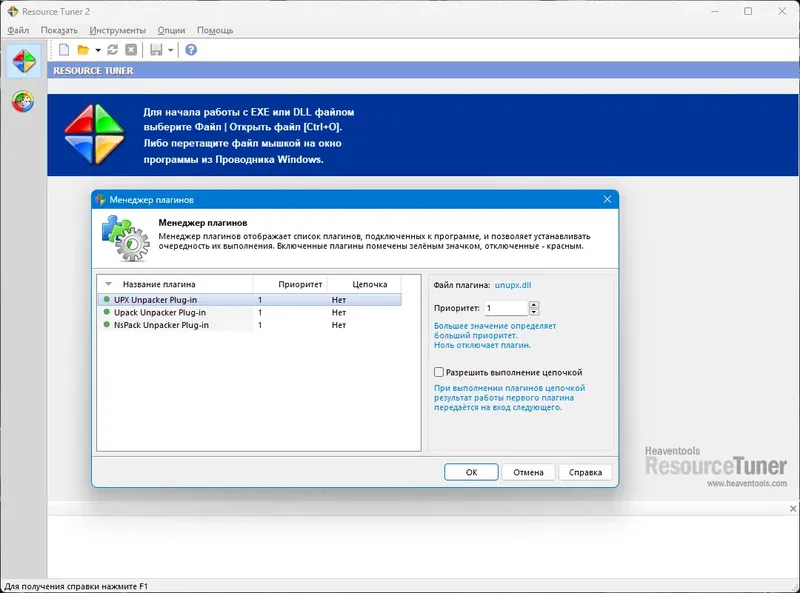Click the blue Help question mark icon

click(191, 50)
